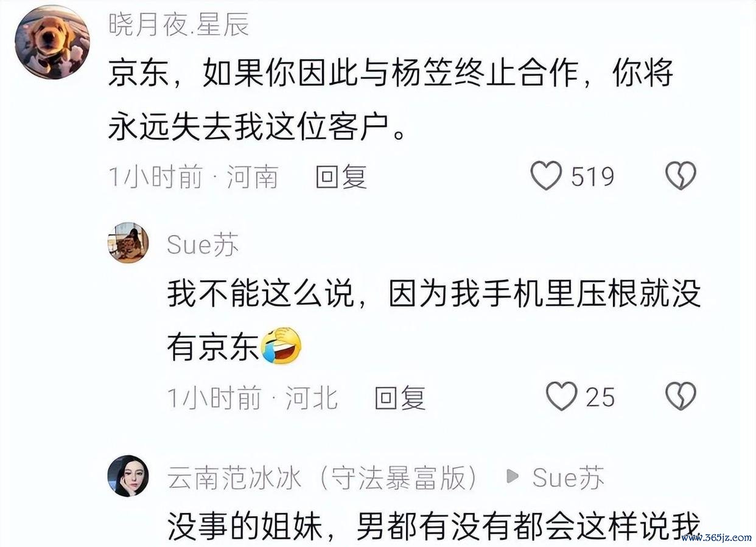Click the replied-to Sue苏 name after arrow
This screenshot has width=756, height=547.
(x=569, y=478)
